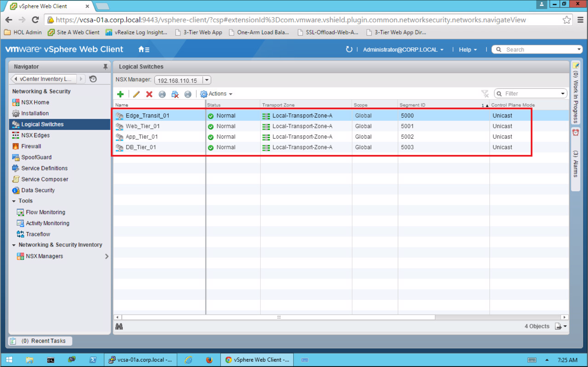Sort by the Status column header
The width and height of the screenshot is (588, 367).
[233, 105]
